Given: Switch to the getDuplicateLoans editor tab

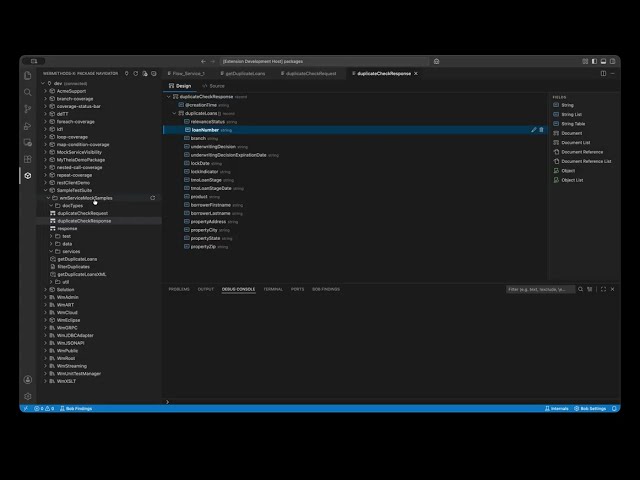Looking at the screenshot, I should 243,73.
